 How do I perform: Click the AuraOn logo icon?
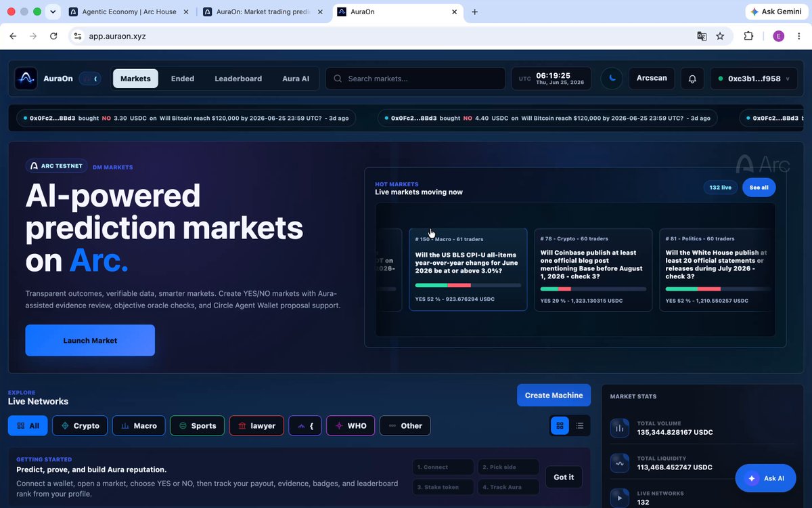tap(26, 79)
